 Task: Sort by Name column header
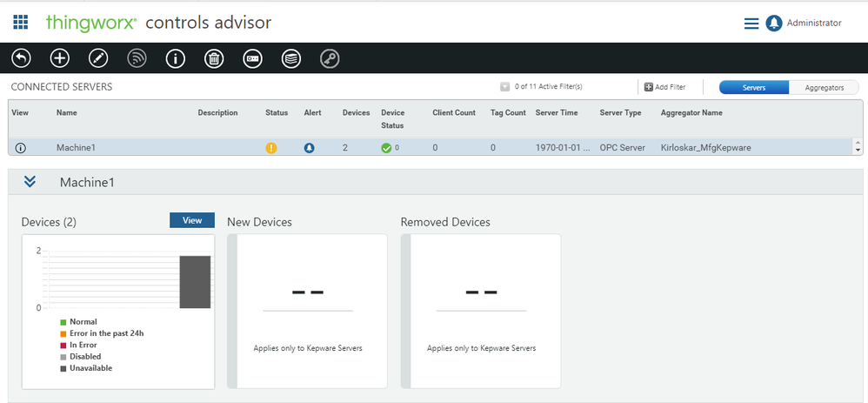tap(66, 112)
